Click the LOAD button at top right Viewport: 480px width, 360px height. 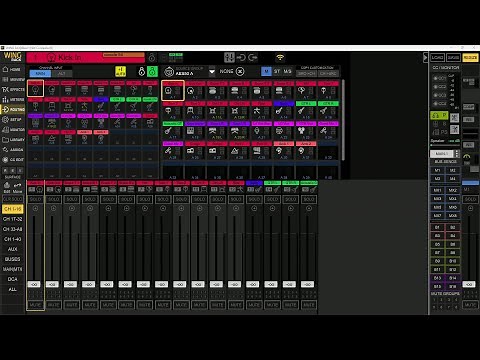437,58
